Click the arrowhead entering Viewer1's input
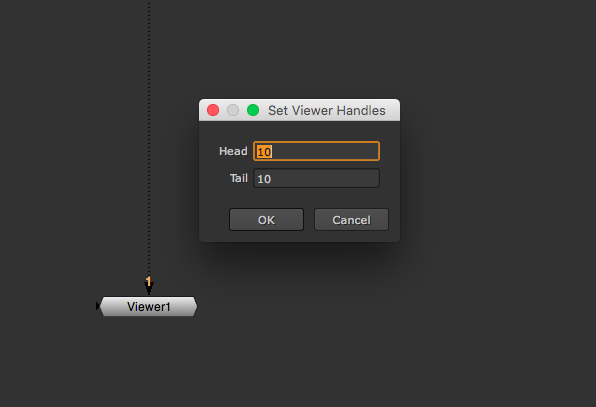This screenshot has height=407, width=596. [x=149, y=290]
